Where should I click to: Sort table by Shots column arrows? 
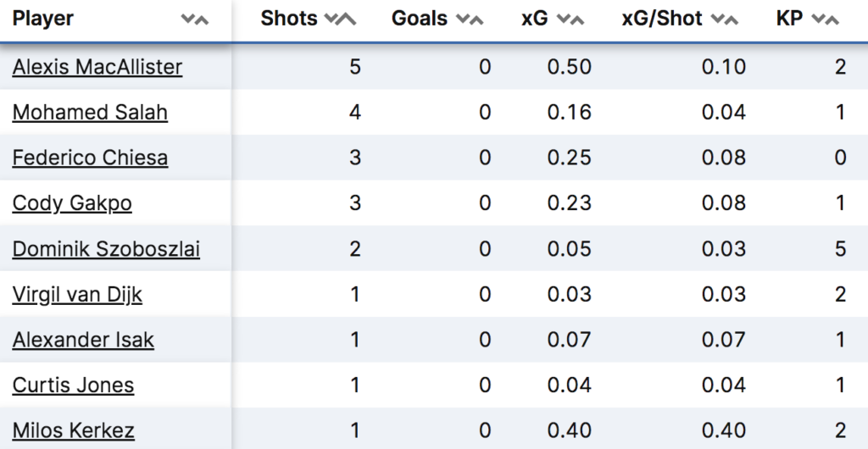(341, 19)
